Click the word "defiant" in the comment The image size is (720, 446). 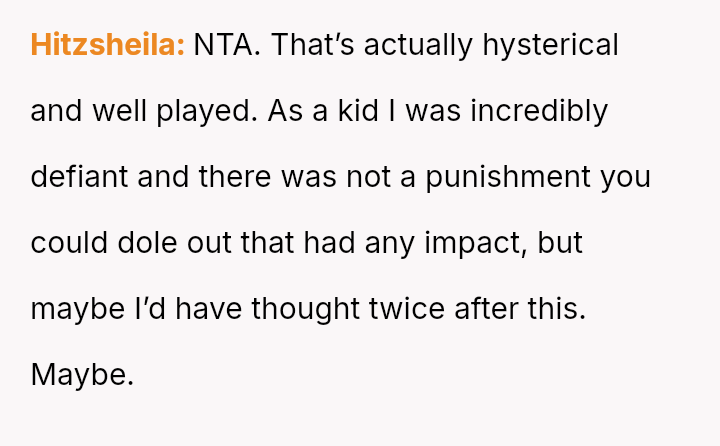79,177
